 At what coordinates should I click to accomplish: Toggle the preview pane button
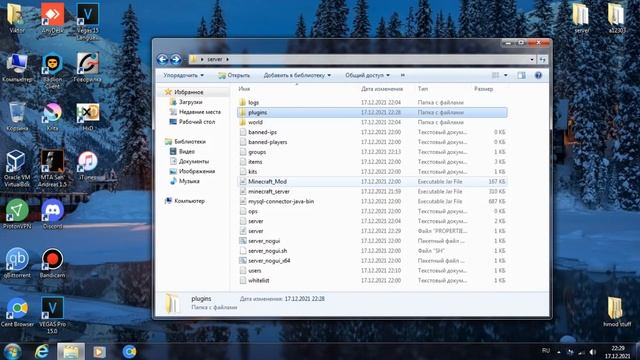click(x=521, y=75)
